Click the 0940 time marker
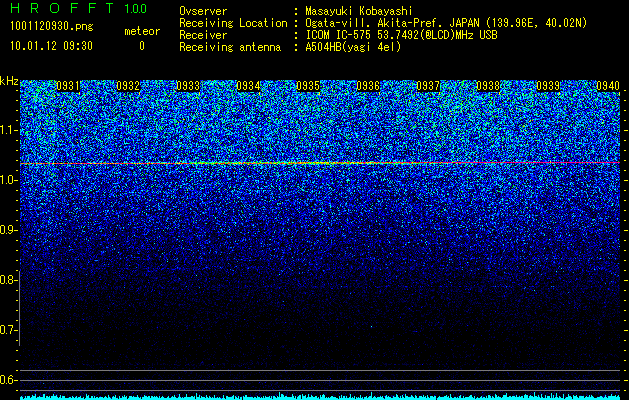The width and height of the screenshot is (629, 400). click(608, 86)
